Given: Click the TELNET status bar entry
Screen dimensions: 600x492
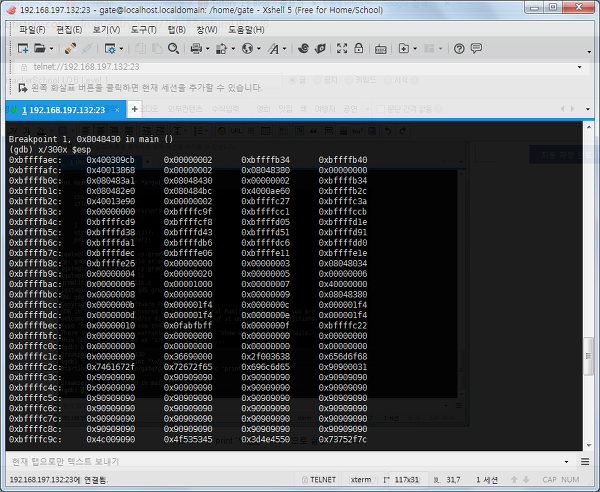Looking at the screenshot, I should [x=319, y=480].
